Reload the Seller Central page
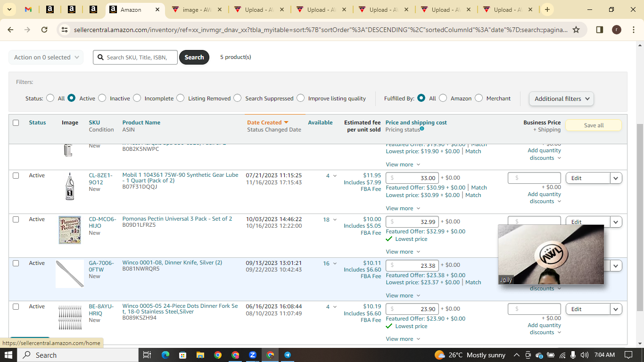The height and width of the screenshot is (362, 644). click(44, 30)
